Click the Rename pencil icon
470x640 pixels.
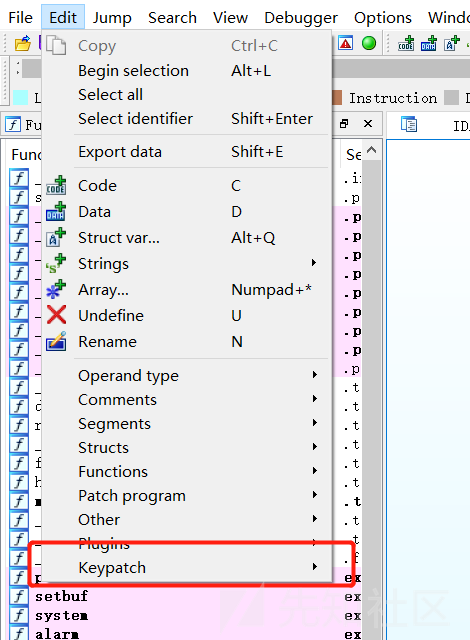pyautogui.click(x=56, y=341)
